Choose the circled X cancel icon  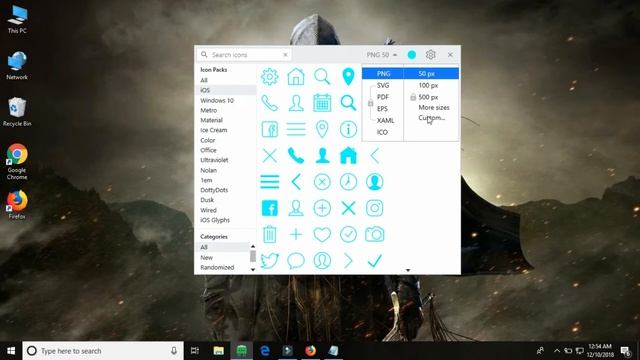pyautogui.click(x=322, y=182)
